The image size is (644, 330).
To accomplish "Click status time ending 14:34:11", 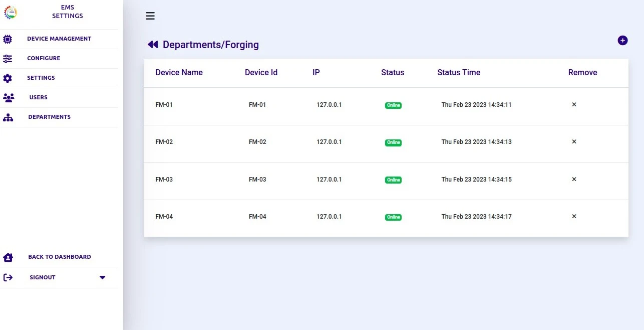I will coord(476,105).
